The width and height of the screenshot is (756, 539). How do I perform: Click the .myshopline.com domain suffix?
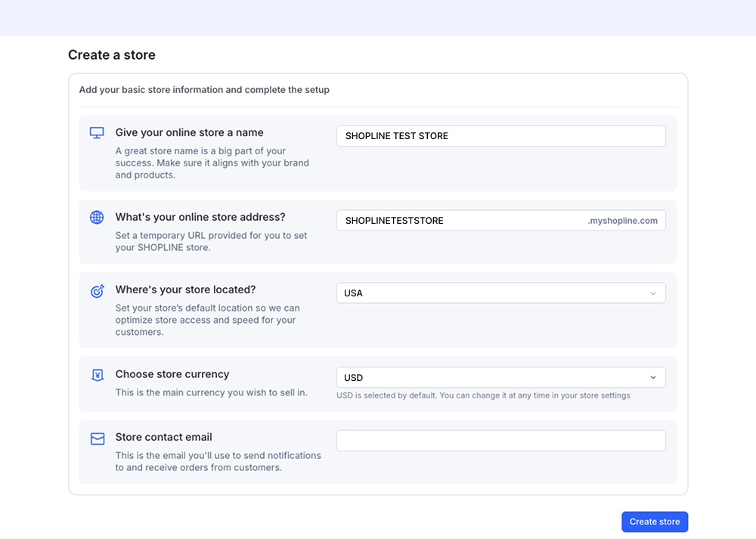(x=622, y=221)
